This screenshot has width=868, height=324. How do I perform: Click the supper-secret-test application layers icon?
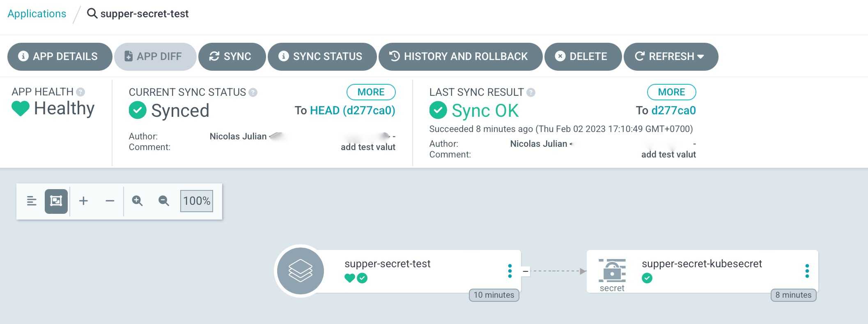coord(300,271)
